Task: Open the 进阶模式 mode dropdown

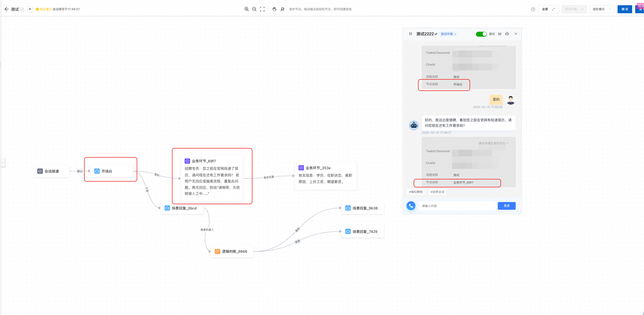Action: (x=602, y=9)
